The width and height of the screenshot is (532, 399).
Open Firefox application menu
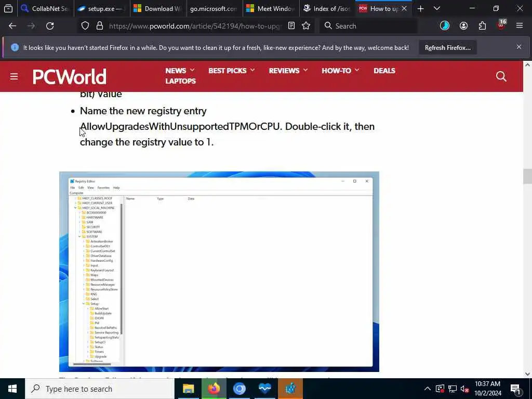(x=520, y=26)
